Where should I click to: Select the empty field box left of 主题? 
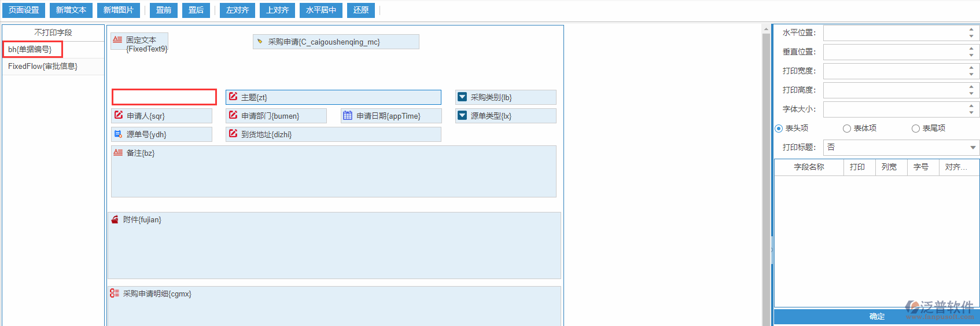pos(164,97)
